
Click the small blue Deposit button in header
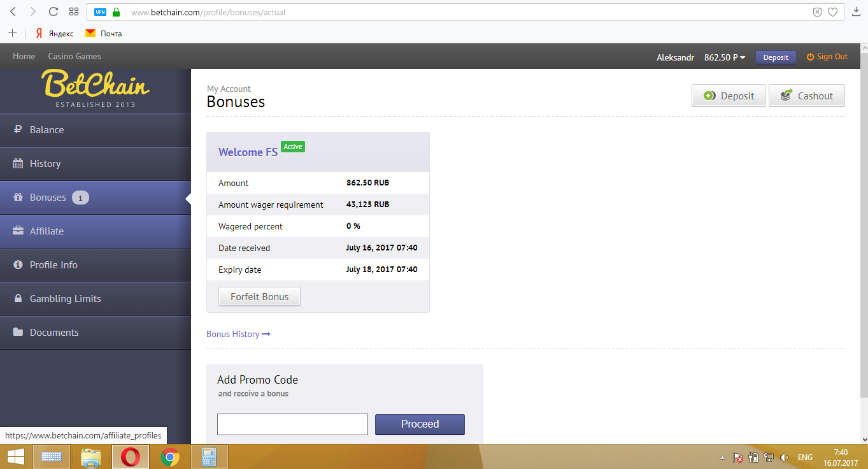click(776, 57)
